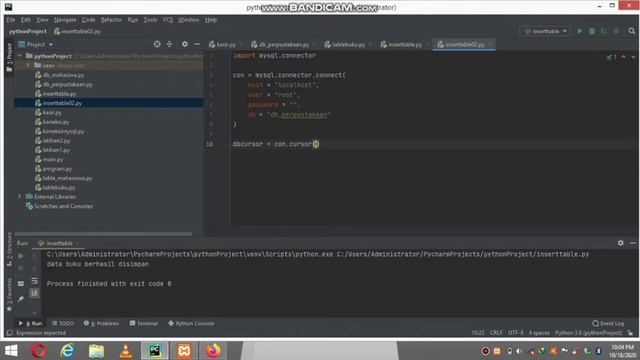
Task: Open XAMPP from the taskbar
Action: coord(184,351)
